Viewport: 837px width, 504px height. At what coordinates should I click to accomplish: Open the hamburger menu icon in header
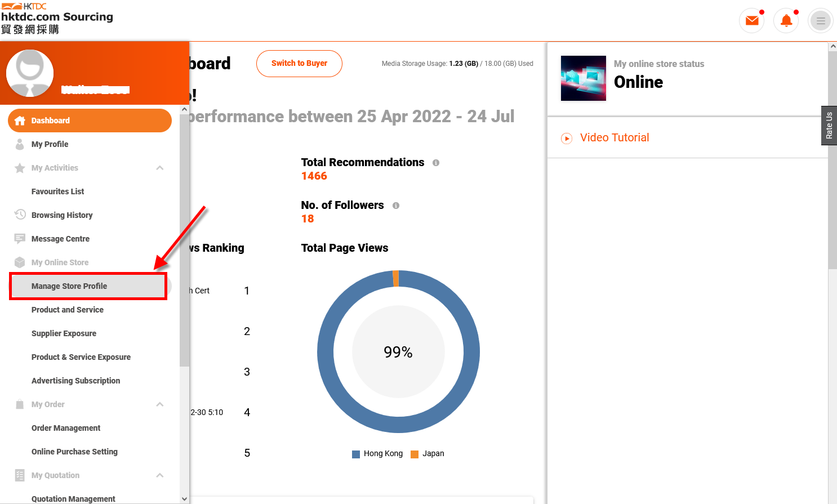pos(821,21)
